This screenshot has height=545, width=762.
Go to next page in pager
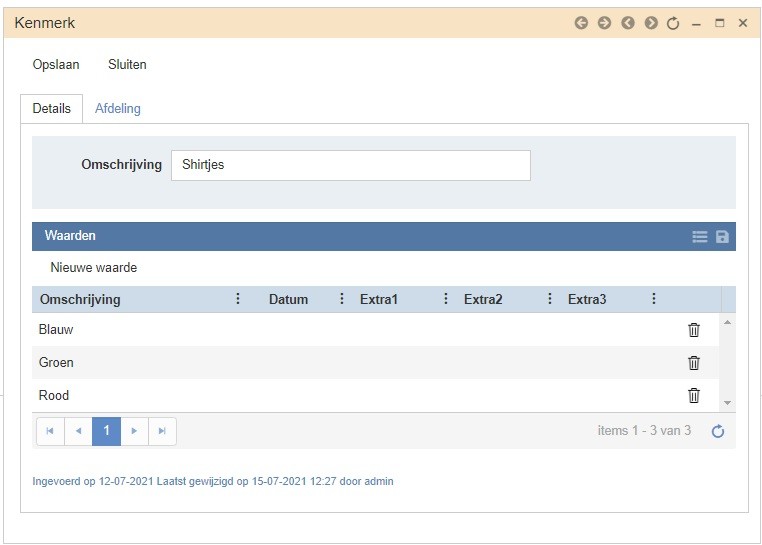pyautogui.click(x=135, y=431)
